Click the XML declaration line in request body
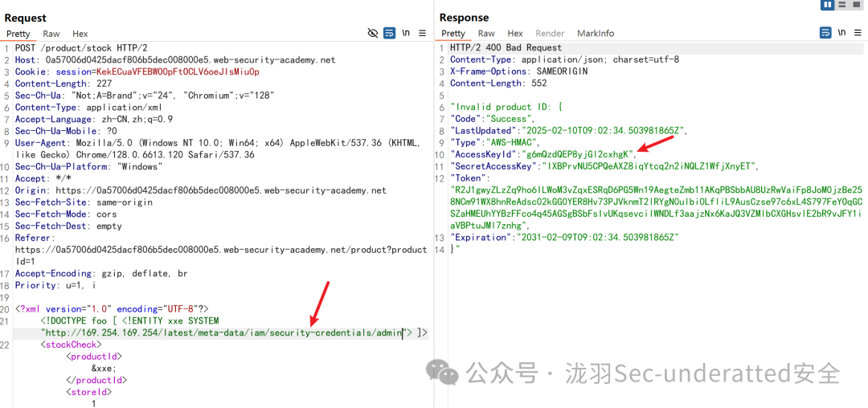The image size is (868, 408). (x=111, y=309)
